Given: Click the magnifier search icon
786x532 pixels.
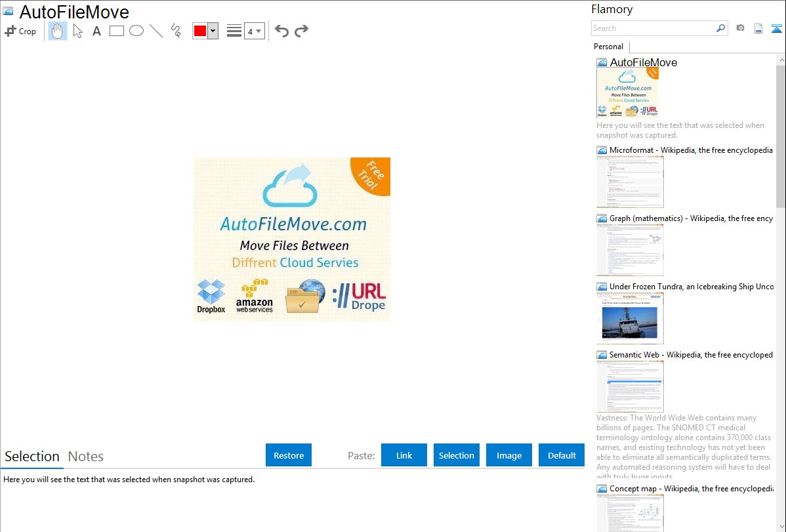Looking at the screenshot, I should [721, 28].
